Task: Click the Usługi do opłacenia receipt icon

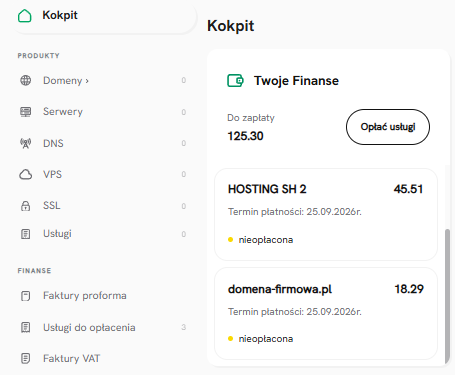Action: [26, 327]
